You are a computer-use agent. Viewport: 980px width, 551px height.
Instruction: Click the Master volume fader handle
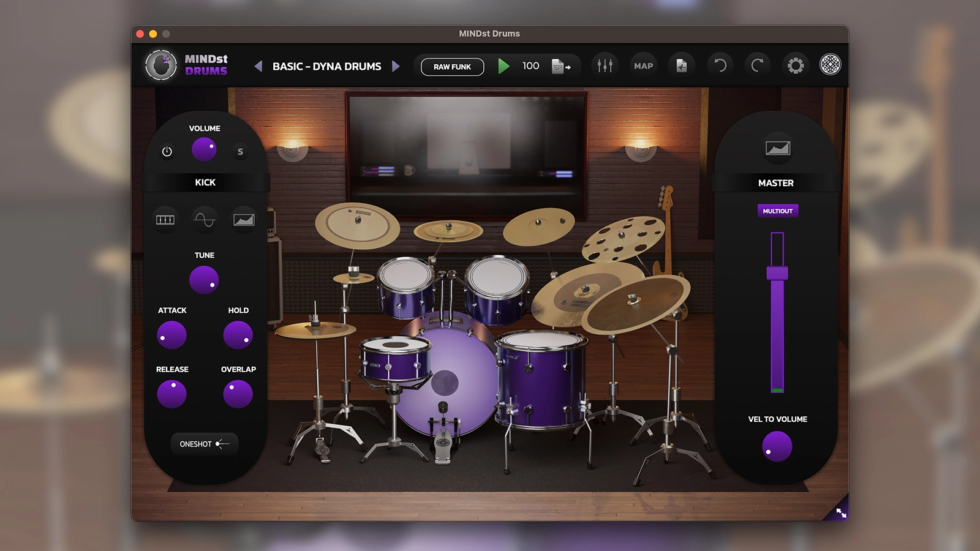[777, 273]
